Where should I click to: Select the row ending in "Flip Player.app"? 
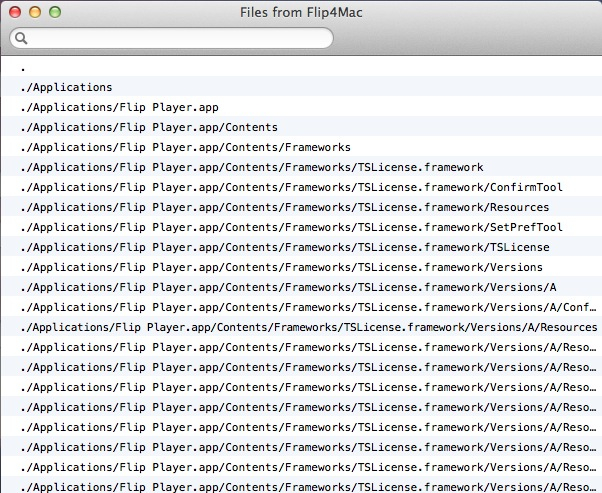[x=301, y=106]
